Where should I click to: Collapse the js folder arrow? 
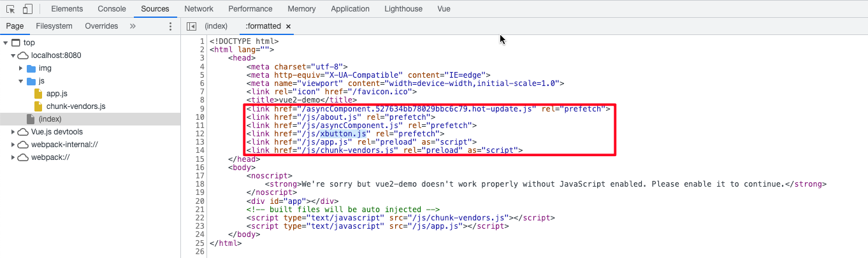(20, 81)
